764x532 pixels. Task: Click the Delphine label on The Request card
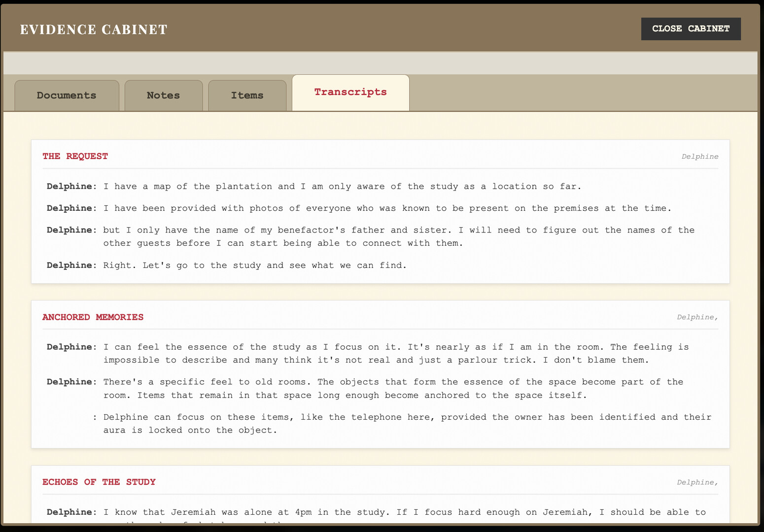699,156
